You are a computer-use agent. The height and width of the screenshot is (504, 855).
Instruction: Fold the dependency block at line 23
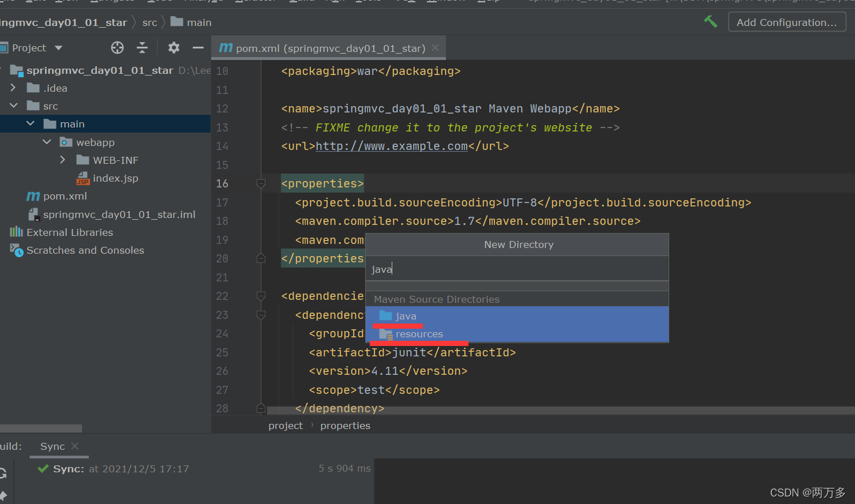click(x=261, y=315)
